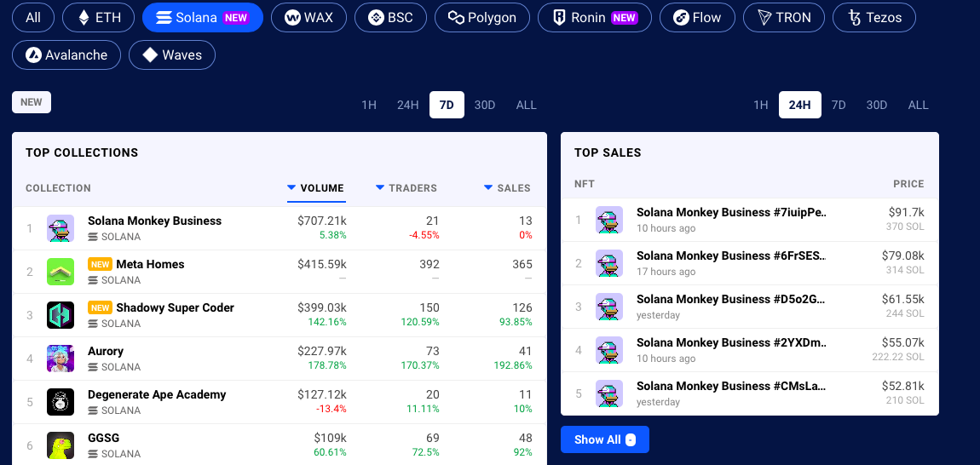Open Solana Monkey Business #6FrSES sale
This screenshot has width=980, height=465.
(x=732, y=255)
